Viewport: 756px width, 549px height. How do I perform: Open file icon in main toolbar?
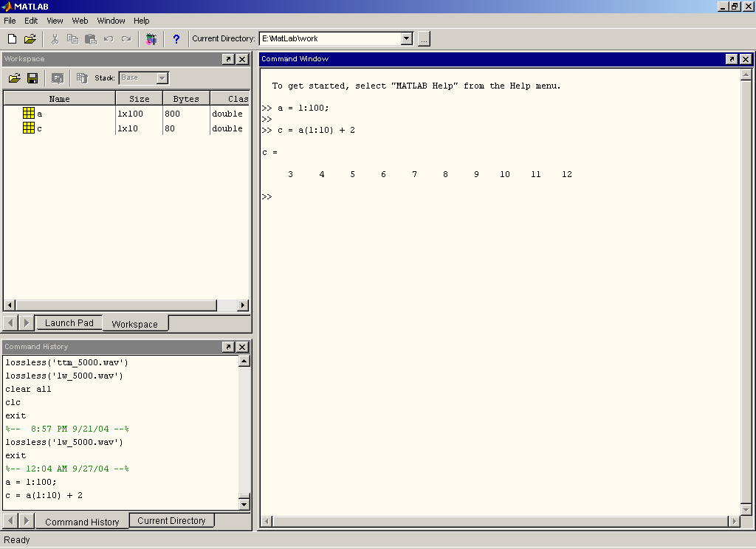[x=30, y=39]
